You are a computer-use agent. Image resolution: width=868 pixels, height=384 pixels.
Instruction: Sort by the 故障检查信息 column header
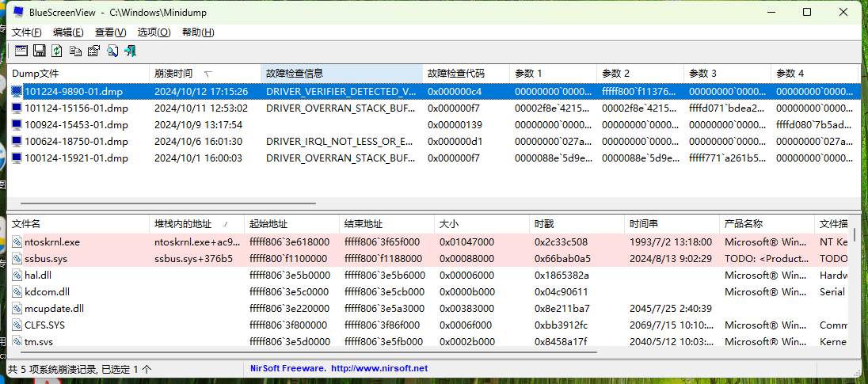[341, 73]
